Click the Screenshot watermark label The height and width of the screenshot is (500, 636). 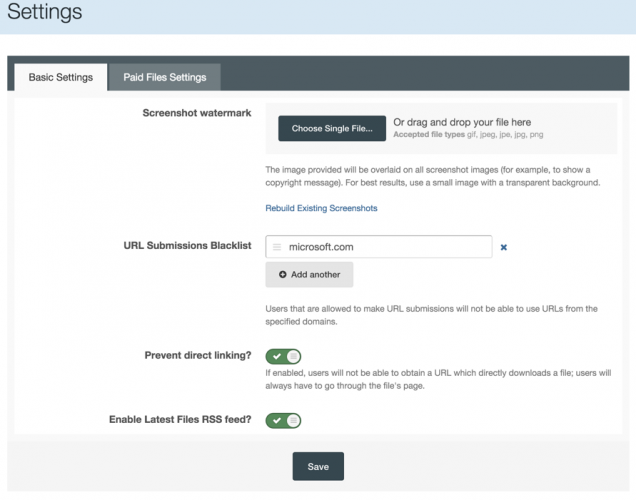[197, 113]
